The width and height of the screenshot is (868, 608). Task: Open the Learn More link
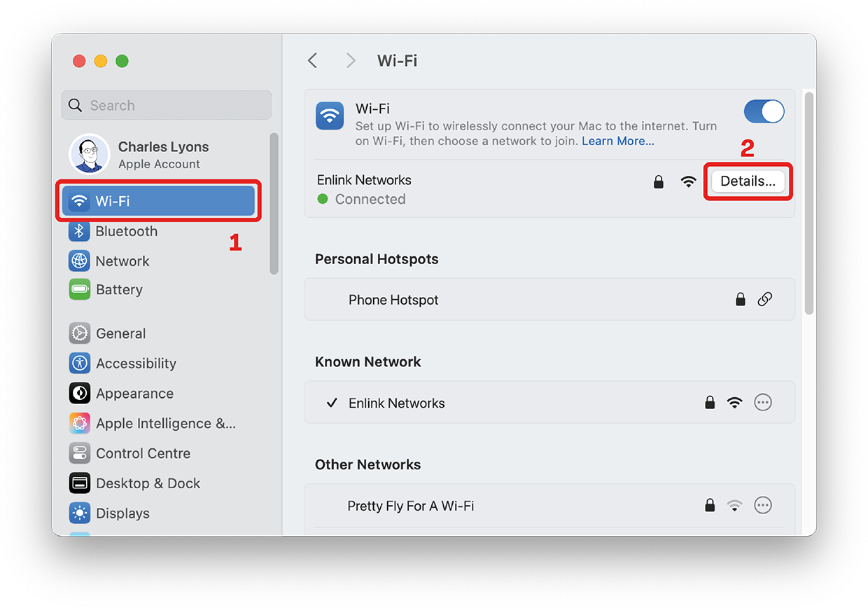(617, 141)
